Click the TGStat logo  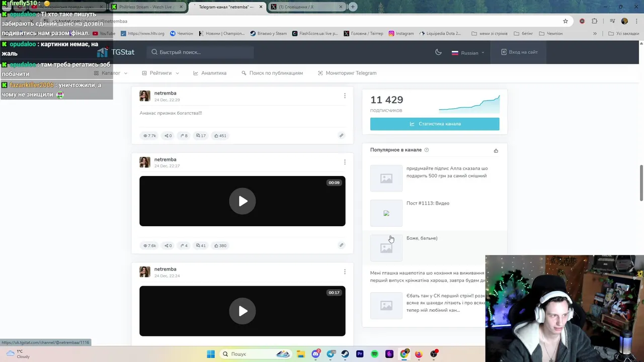(116, 52)
